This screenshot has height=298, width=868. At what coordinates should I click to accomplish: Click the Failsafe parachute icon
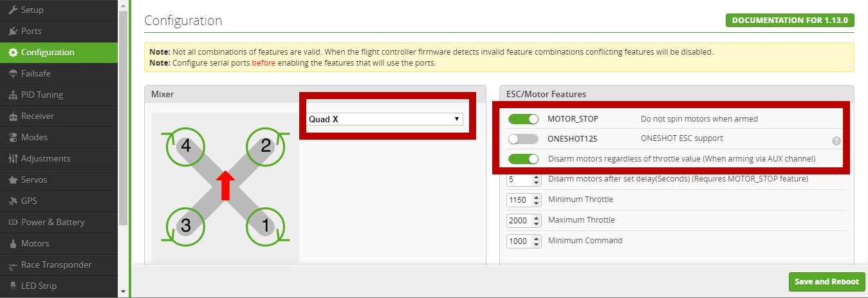click(13, 74)
